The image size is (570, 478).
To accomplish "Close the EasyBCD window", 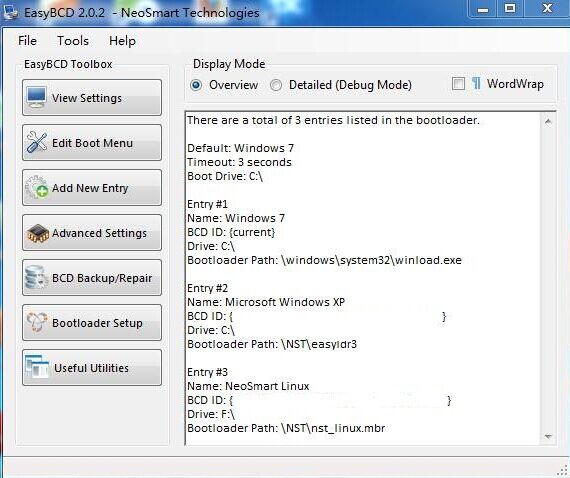I will [x=547, y=9].
